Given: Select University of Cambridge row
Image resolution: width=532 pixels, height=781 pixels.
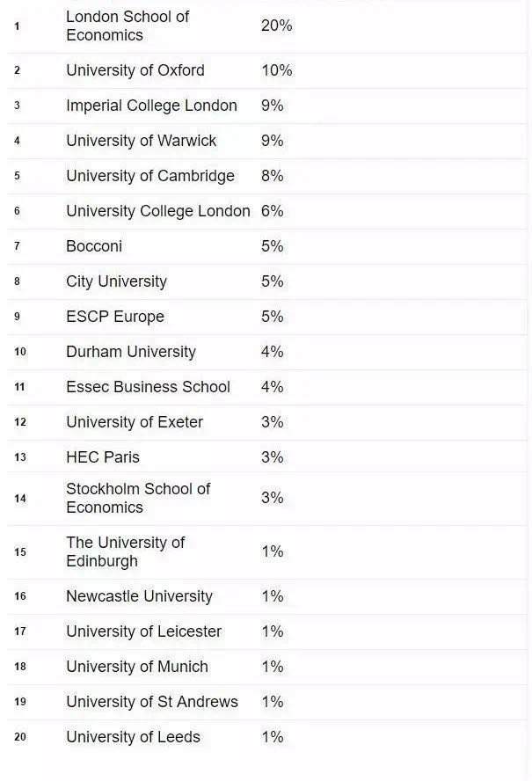Looking at the screenshot, I should click(x=267, y=176).
